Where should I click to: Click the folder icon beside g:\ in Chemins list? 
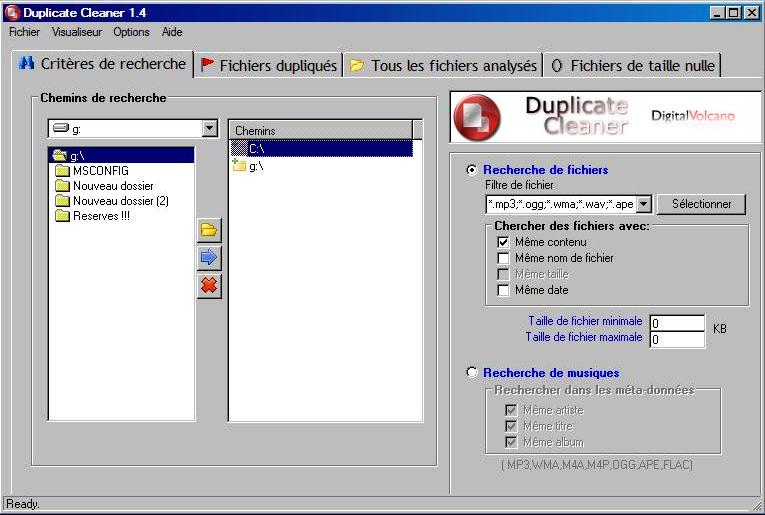click(x=239, y=165)
